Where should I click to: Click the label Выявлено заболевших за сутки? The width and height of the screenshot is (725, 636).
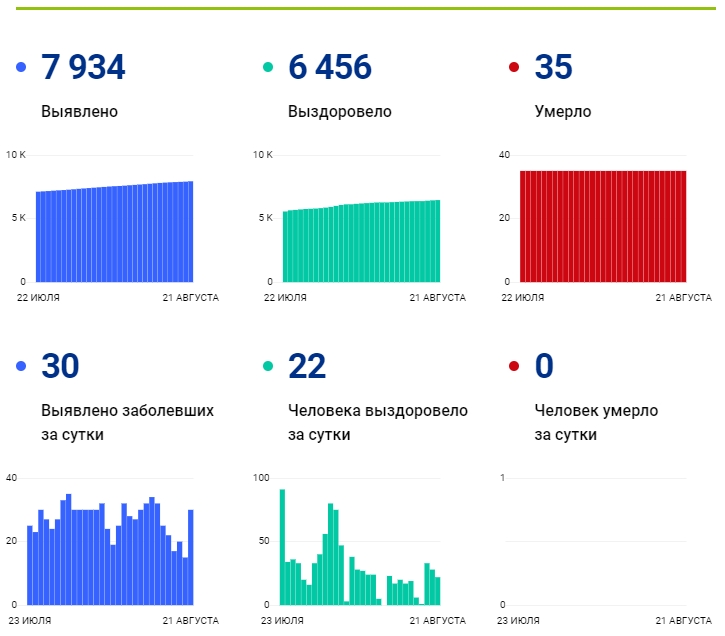pos(127,422)
